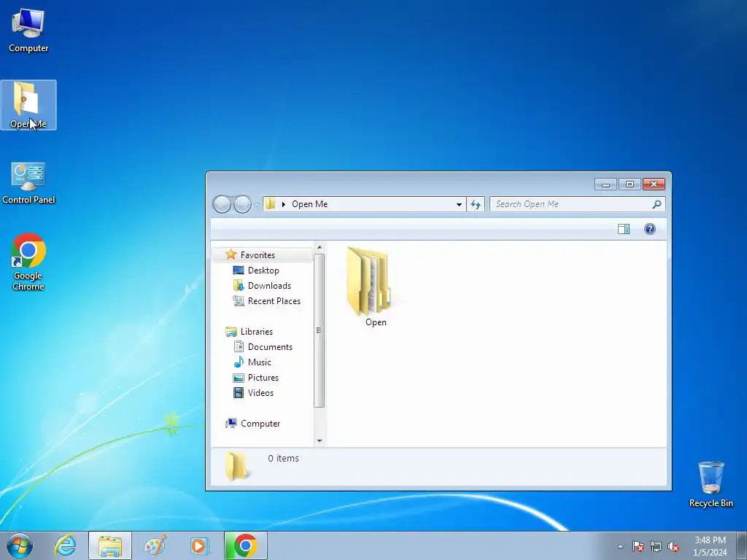Click the Refresh button beside address bar
The width and height of the screenshot is (747, 560).
pyautogui.click(x=476, y=204)
